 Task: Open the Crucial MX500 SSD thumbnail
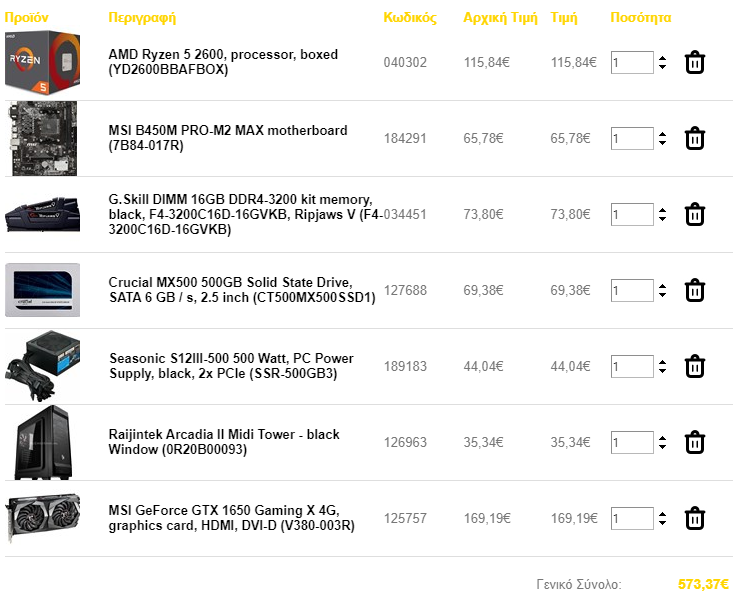[x=42, y=290]
